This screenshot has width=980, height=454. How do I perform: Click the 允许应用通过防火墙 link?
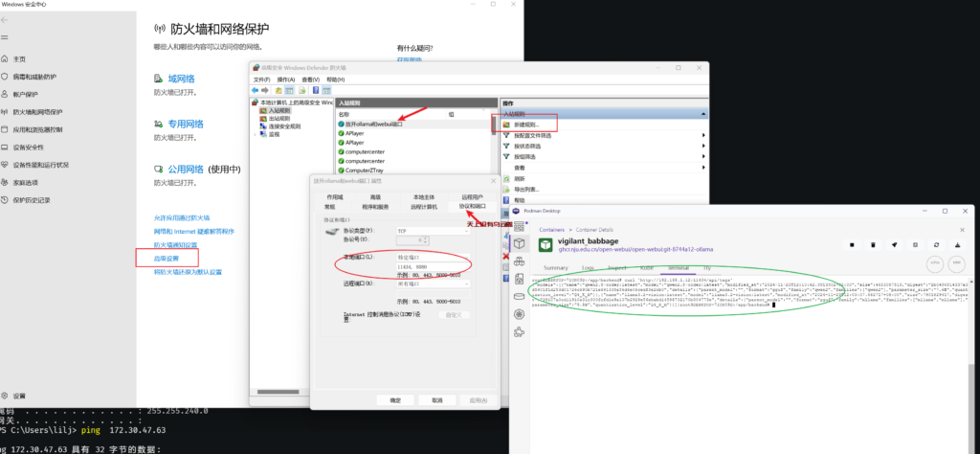182,217
